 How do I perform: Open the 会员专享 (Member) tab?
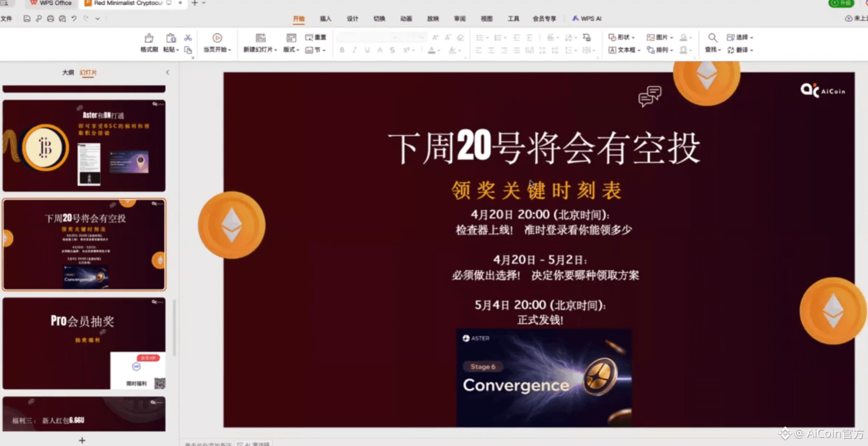pyautogui.click(x=544, y=18)
